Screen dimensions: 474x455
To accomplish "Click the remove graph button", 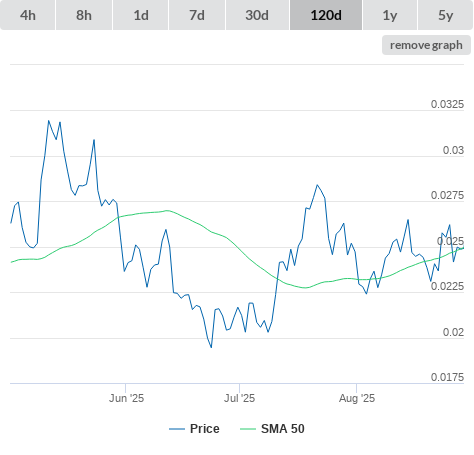I will [x=426, y=45].
